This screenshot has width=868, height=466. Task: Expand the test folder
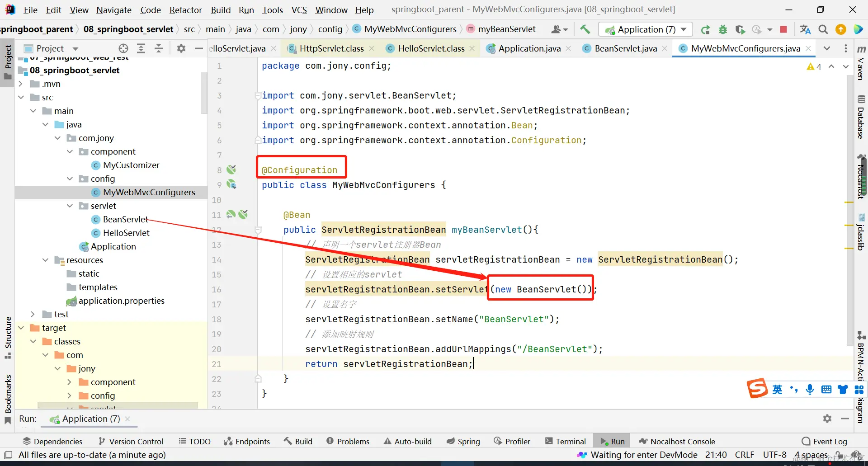point(33,314)
